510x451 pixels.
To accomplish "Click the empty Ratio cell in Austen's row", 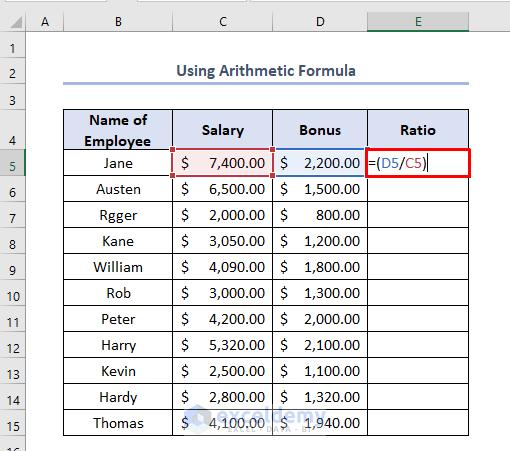I will [x=418, y=189].
